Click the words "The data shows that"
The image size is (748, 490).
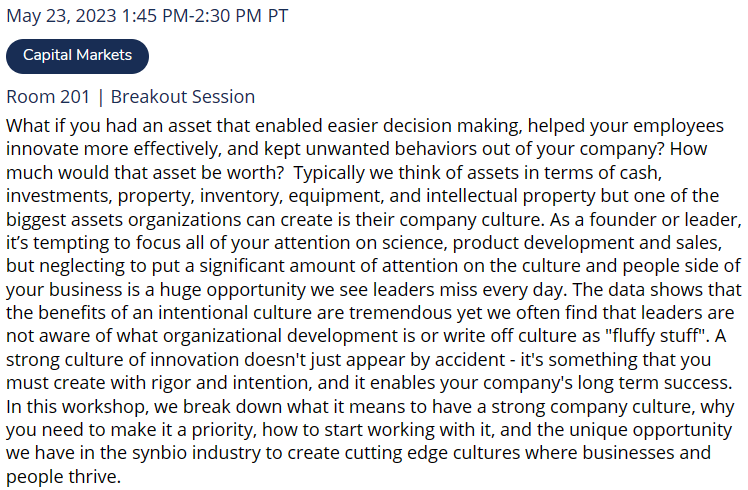(x=657, y=290)
